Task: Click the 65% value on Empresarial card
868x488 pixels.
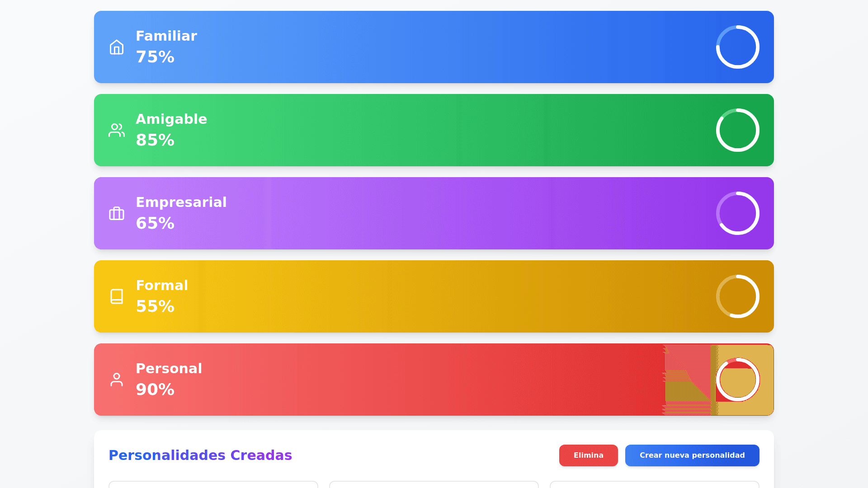Action: pos(155,223)
